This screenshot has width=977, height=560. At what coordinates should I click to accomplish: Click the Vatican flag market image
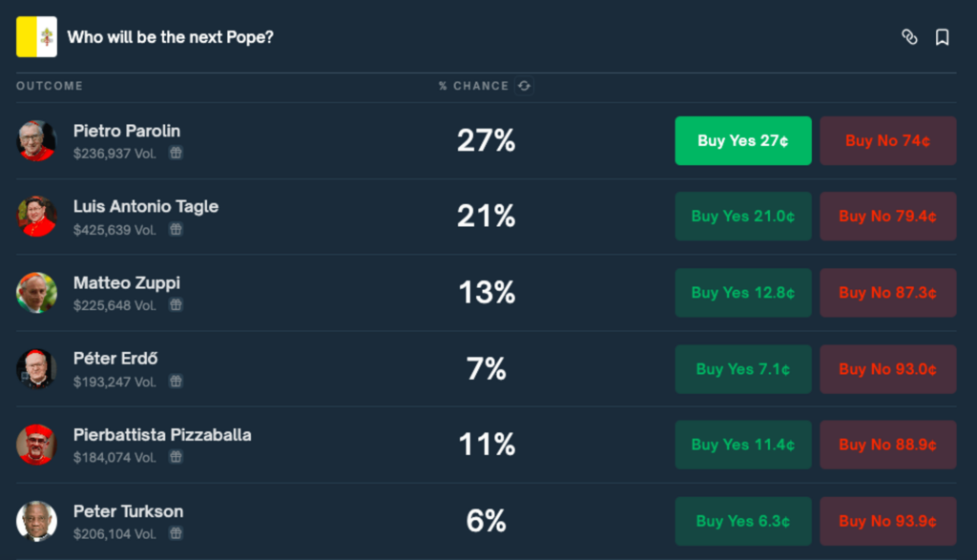point(36,37)
